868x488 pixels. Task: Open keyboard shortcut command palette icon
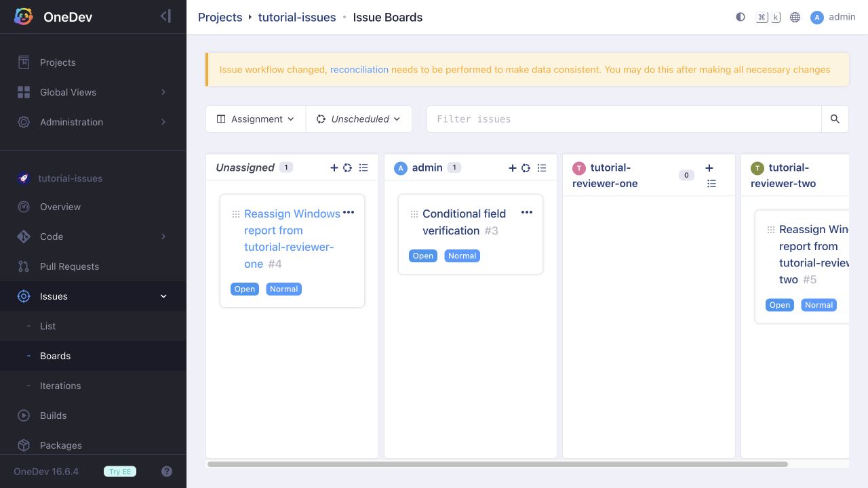[x=768, y=17]
